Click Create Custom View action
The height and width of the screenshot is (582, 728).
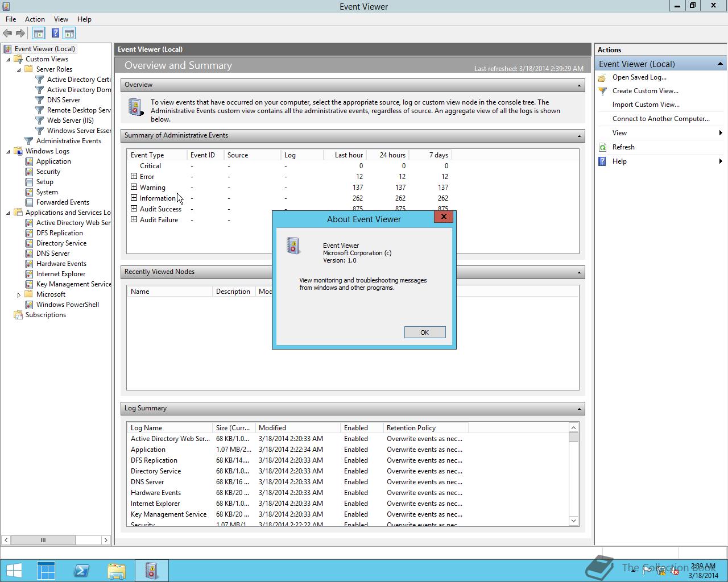pyautogui.click(x=645, y=91)
